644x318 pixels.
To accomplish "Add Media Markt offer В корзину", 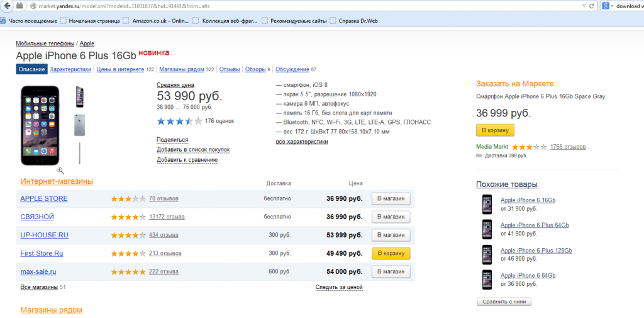I will pyautogui.click(x=495, y=130).
